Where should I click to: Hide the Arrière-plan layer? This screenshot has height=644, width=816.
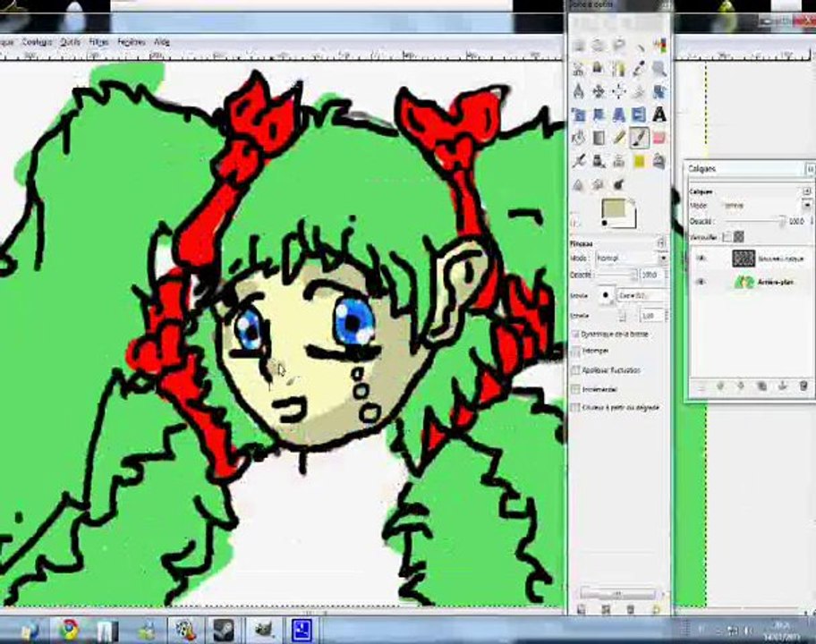point(701,282)
